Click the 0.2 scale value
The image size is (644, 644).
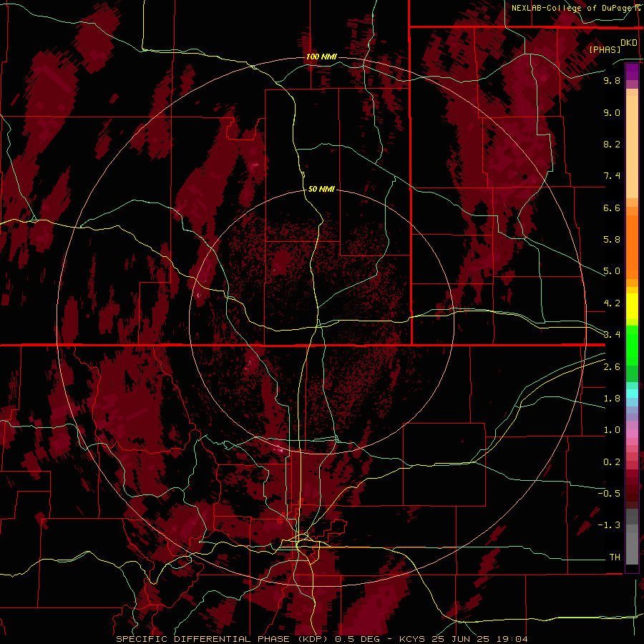pyautogui.click(x=612, y=462)
